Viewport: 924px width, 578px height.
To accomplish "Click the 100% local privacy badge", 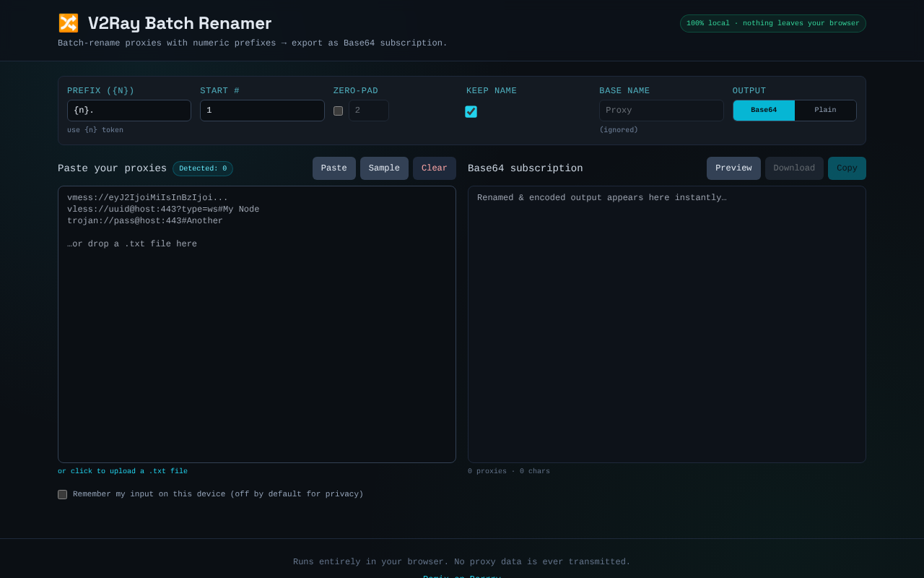I will coord(773,23).
